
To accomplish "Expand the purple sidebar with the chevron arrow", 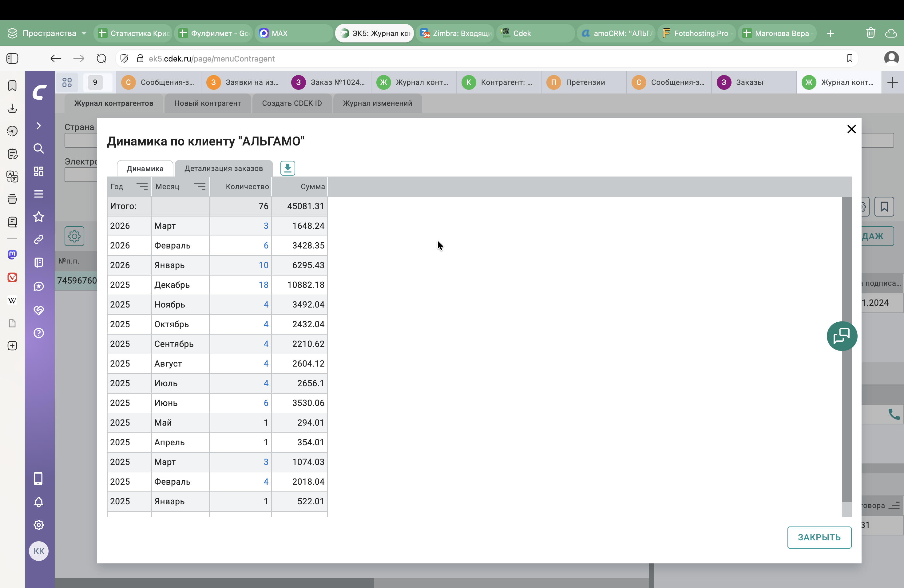I will coord(39,126).
